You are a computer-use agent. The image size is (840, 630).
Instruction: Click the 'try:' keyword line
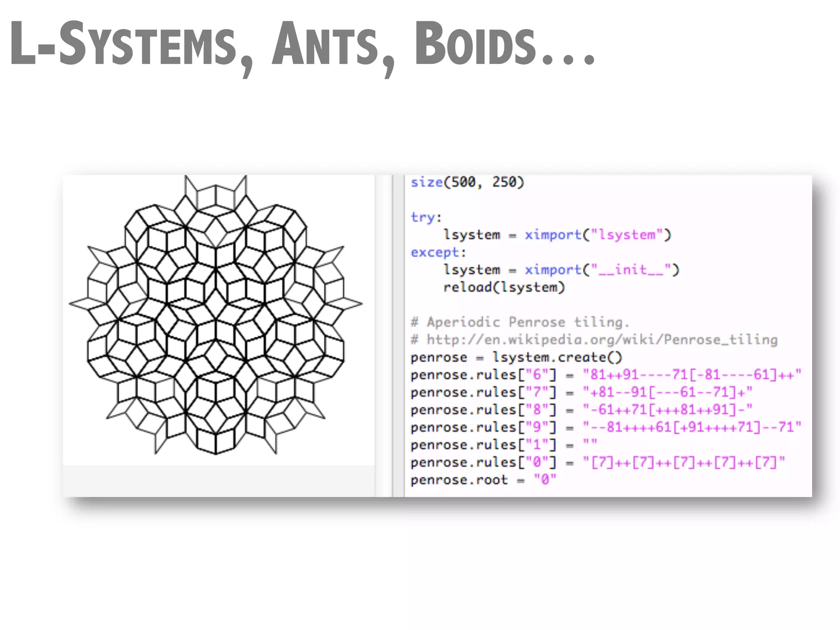click(x=426, y=217)
